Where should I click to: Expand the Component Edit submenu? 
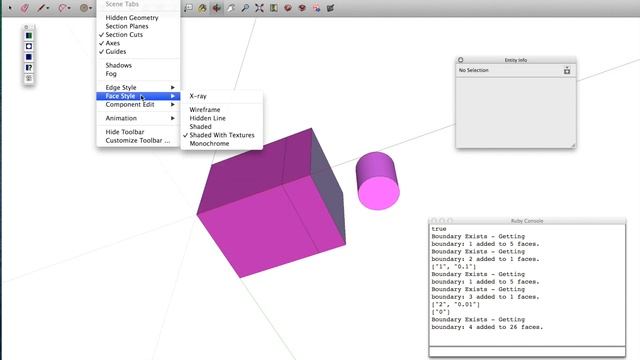pyautogui.click(x=138, y=104)
